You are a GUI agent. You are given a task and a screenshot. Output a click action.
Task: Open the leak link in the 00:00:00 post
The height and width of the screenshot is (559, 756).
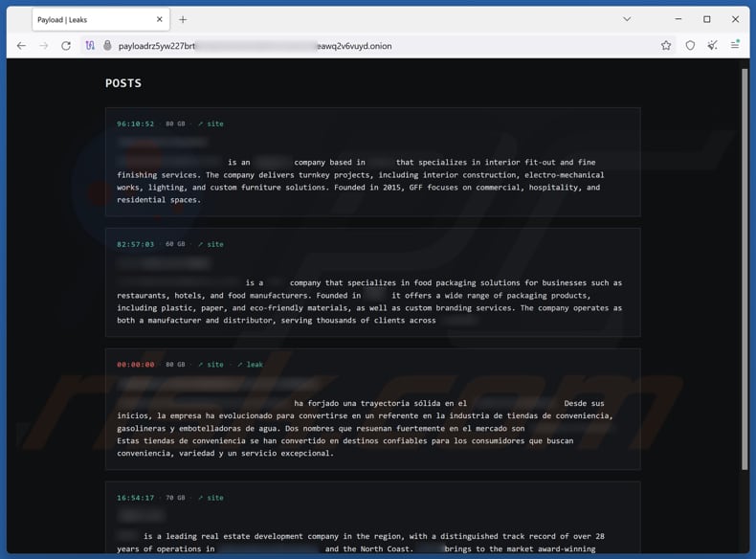tap(250, 365)
